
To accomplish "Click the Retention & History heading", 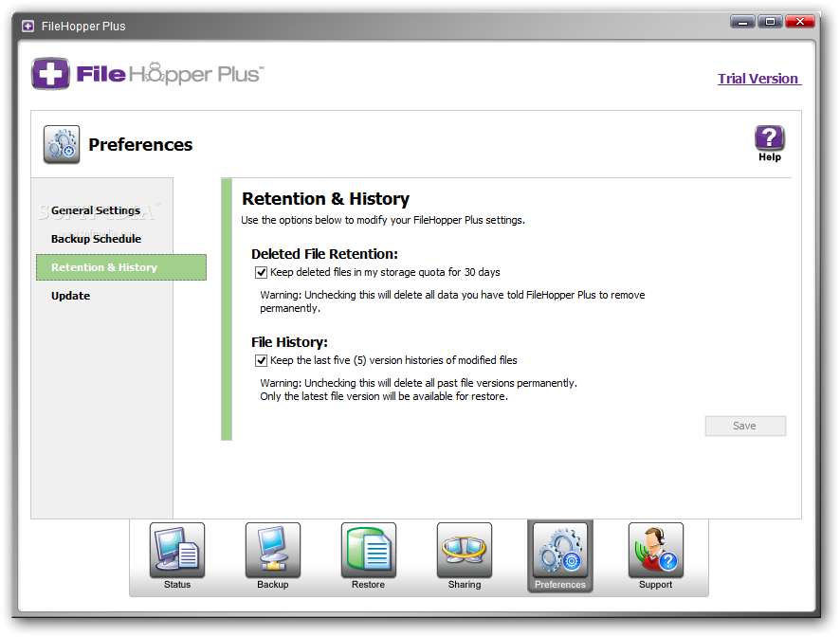I will (326, 199).
